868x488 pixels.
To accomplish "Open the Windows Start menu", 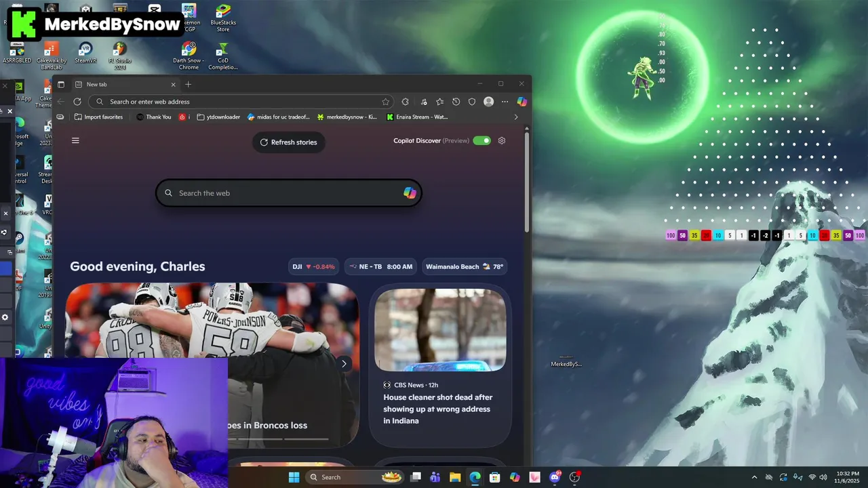I will coord(294,477).
